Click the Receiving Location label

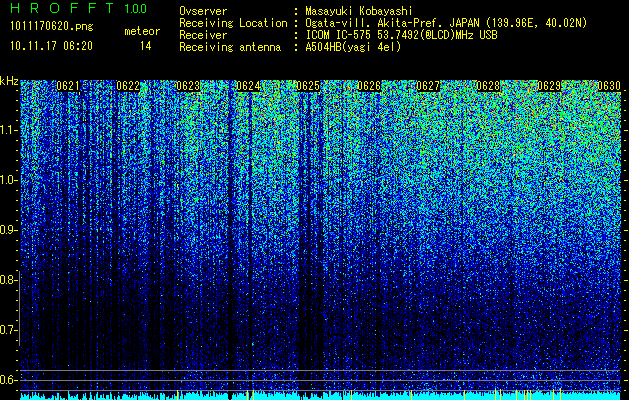point(233,23)
